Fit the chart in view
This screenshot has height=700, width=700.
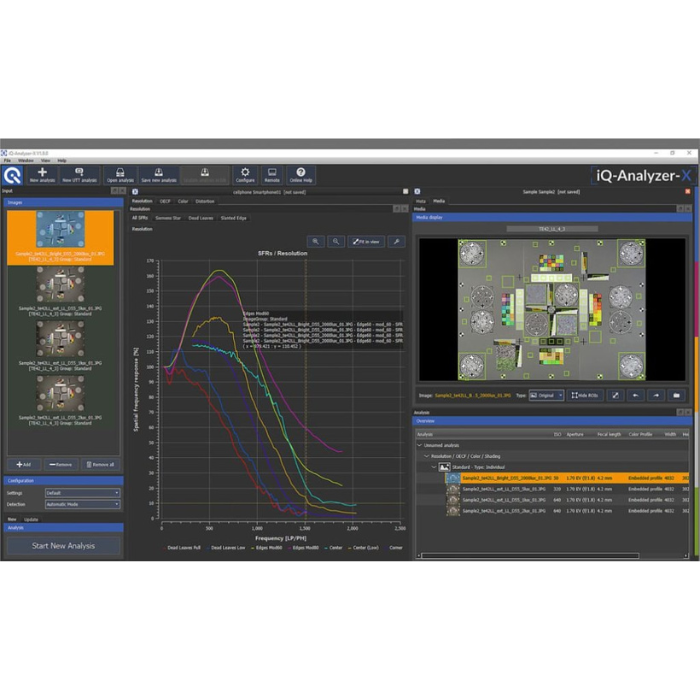(x=366, y=242)
